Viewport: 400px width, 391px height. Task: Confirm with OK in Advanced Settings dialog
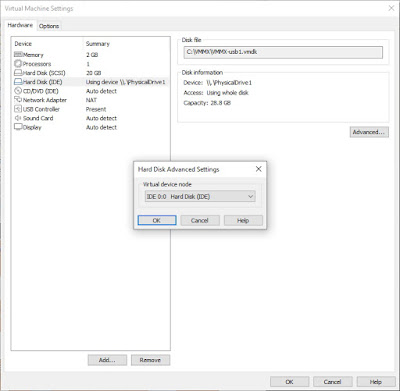point(157,220)
